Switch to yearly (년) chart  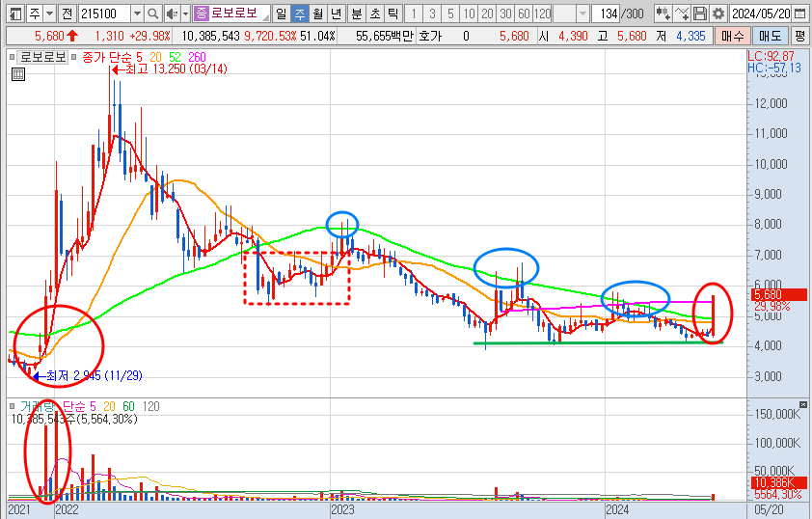pyautogui.click(x=337, y=14)
